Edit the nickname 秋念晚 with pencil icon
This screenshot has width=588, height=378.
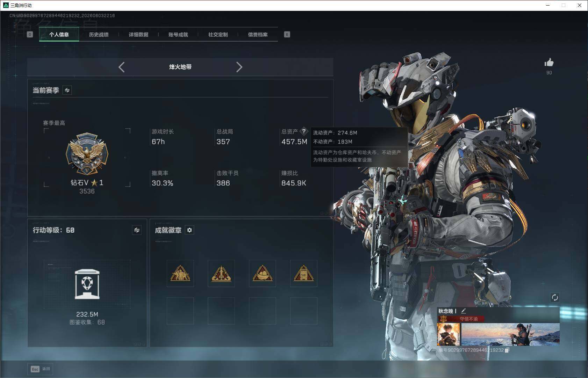464,311
